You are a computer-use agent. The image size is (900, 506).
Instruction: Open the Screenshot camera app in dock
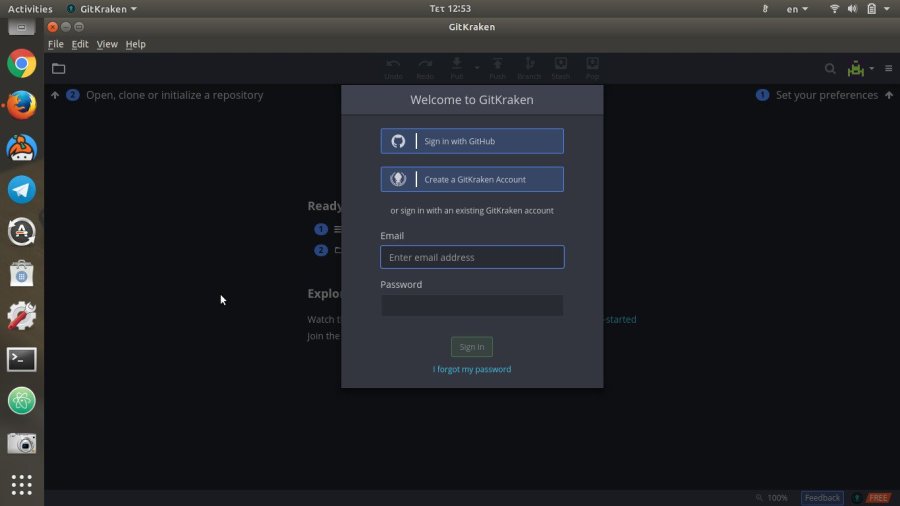[x=22, y=443]
